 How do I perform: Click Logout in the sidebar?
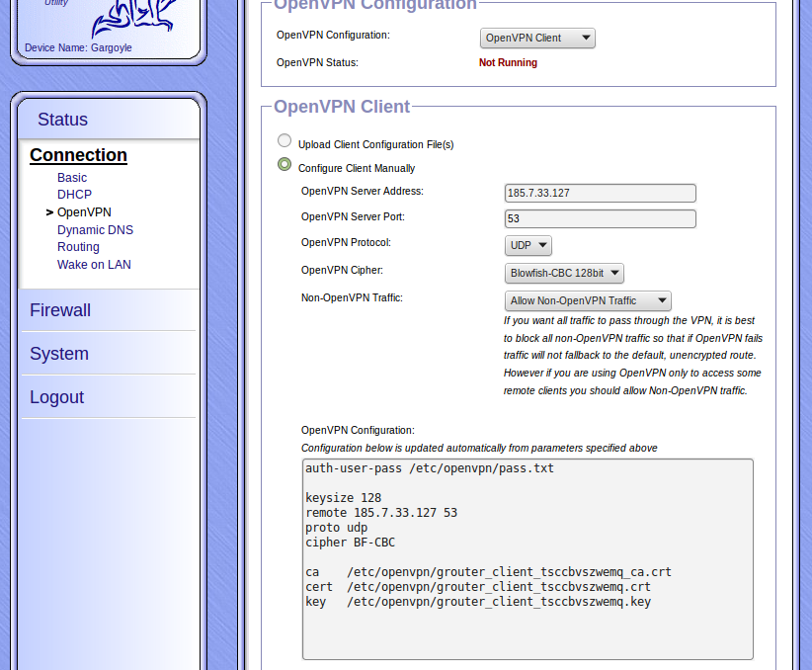[56, 397]
